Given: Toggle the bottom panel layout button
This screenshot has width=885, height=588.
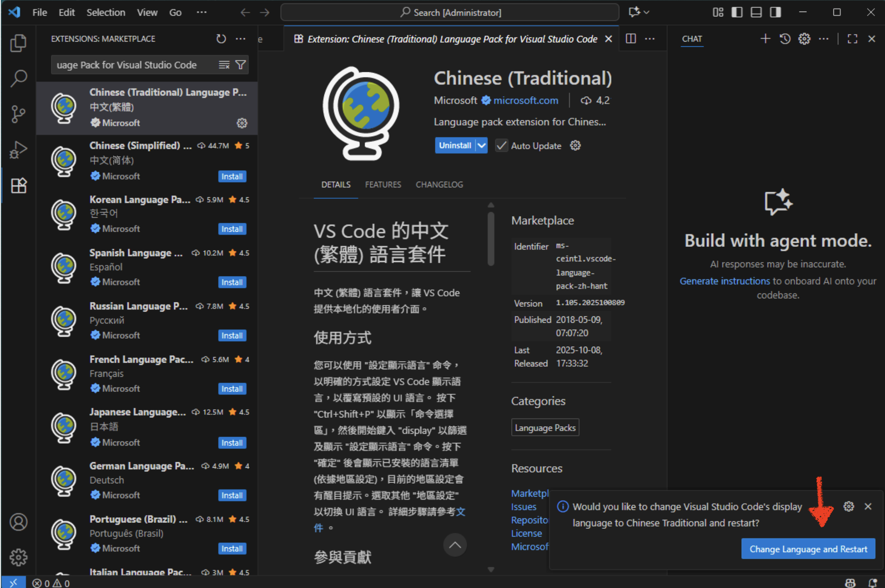Looking at the screenshot, I should pos(756,12).
